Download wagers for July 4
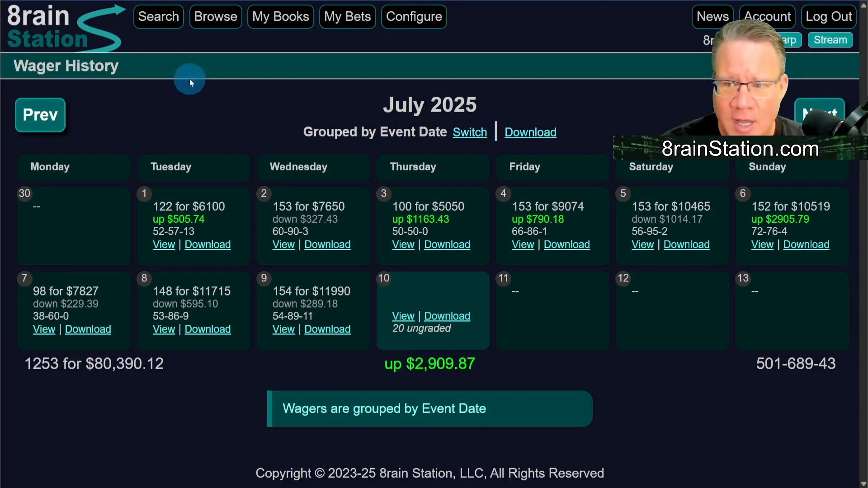 tap(566, 244)
